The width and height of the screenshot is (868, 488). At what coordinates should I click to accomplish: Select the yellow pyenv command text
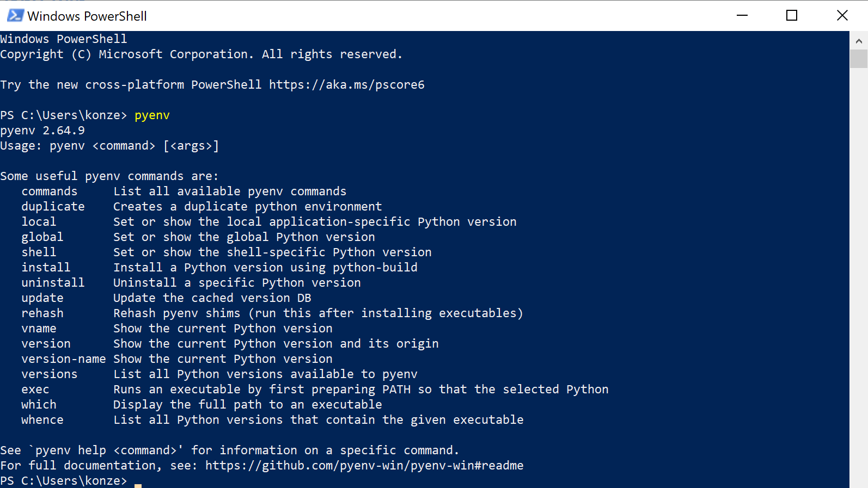click(x=152, y=115)
